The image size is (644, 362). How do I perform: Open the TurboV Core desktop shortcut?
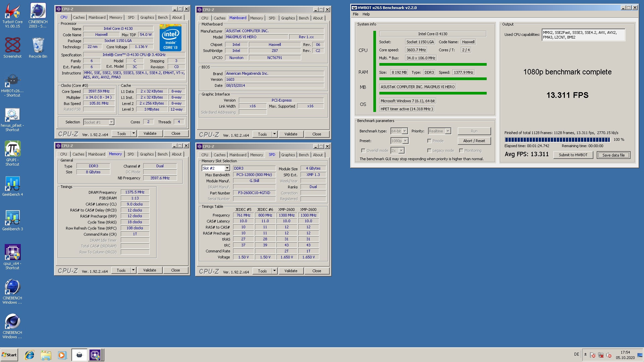pyautogui.click(x=12, y=15)
